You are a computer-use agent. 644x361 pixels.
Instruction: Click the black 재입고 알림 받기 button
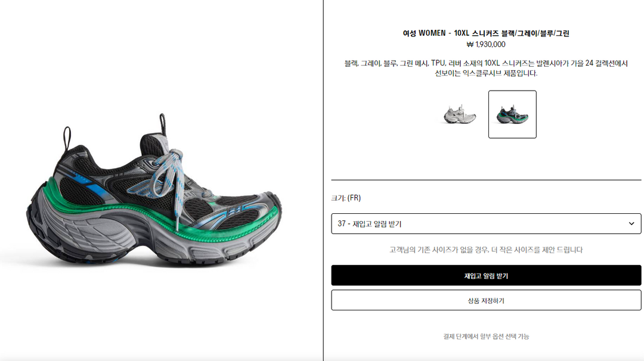point(486,275)
